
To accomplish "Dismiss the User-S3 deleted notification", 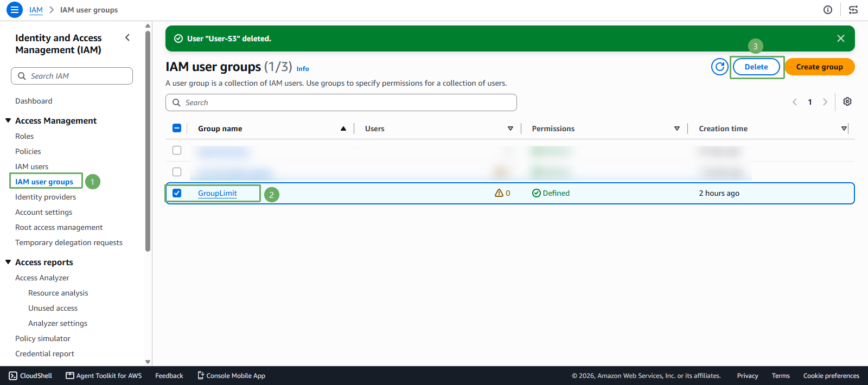I will click(841, 39).
